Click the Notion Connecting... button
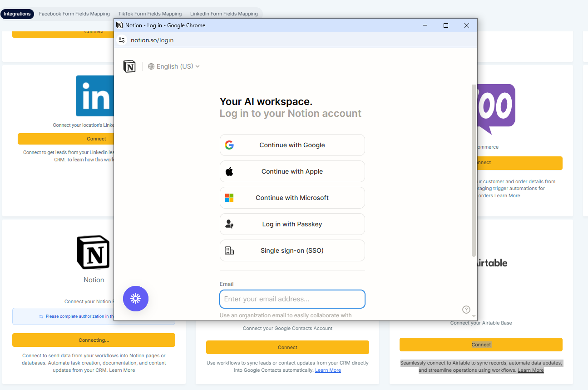588x390 pixels. (94, 340)
